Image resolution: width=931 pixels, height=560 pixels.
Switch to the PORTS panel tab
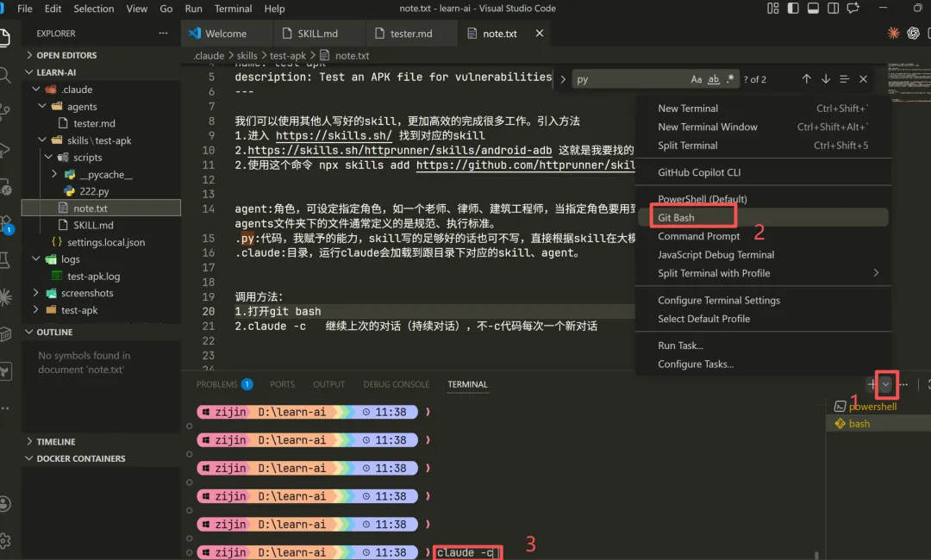click(282, 384)
